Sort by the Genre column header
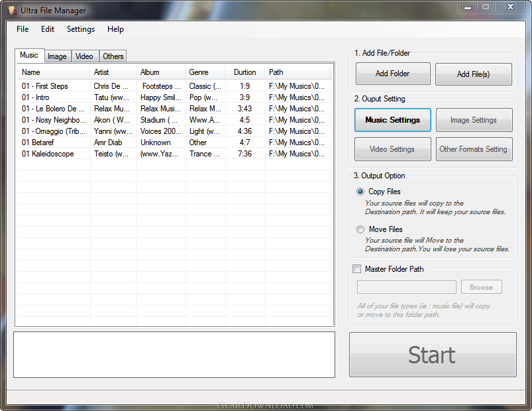Image resolution: width=532 pixels, height=411 pixels. (205, 72)
